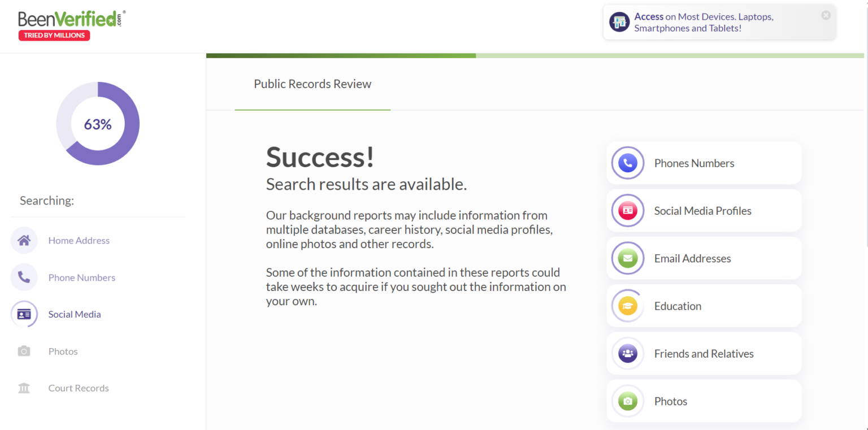Click the Home Address sidebar icon

point(24,240)
